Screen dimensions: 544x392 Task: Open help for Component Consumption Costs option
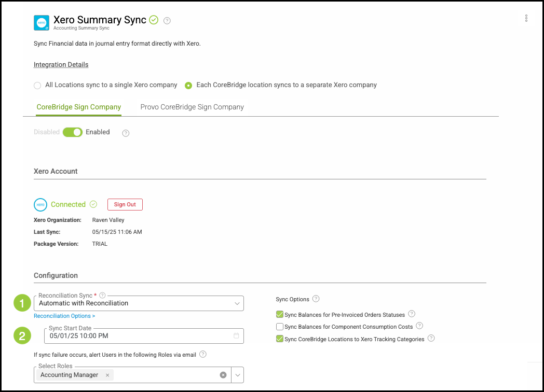[x=419, y=326]
